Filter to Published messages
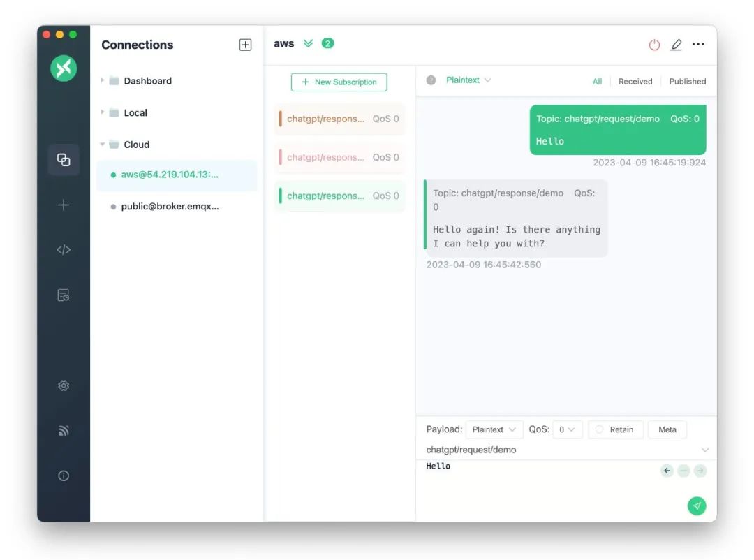This screenshot has height=560, width=754. pyautogui.click(x=688, y=81)
